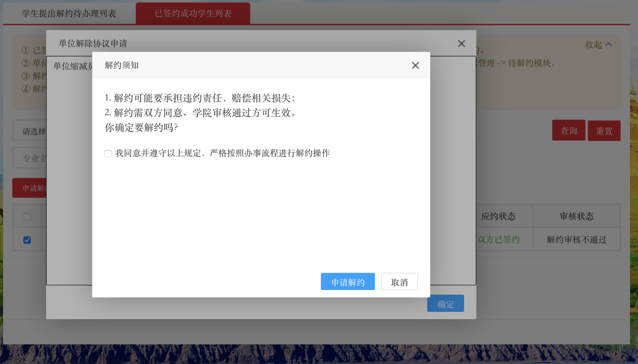The height and width of the screenshot is (364, 638).
Task: Select the 已签约成功学生列表 tab
Action: (193, 14)
